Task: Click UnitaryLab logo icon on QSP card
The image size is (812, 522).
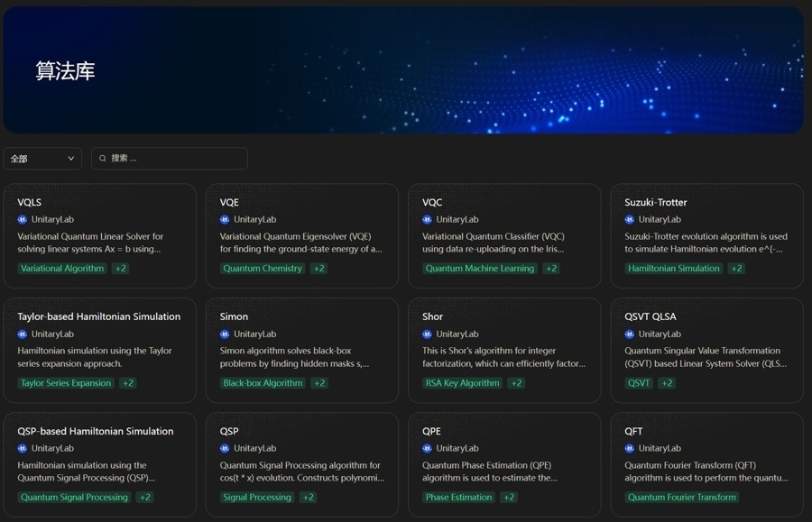Action: pos(225,448)
